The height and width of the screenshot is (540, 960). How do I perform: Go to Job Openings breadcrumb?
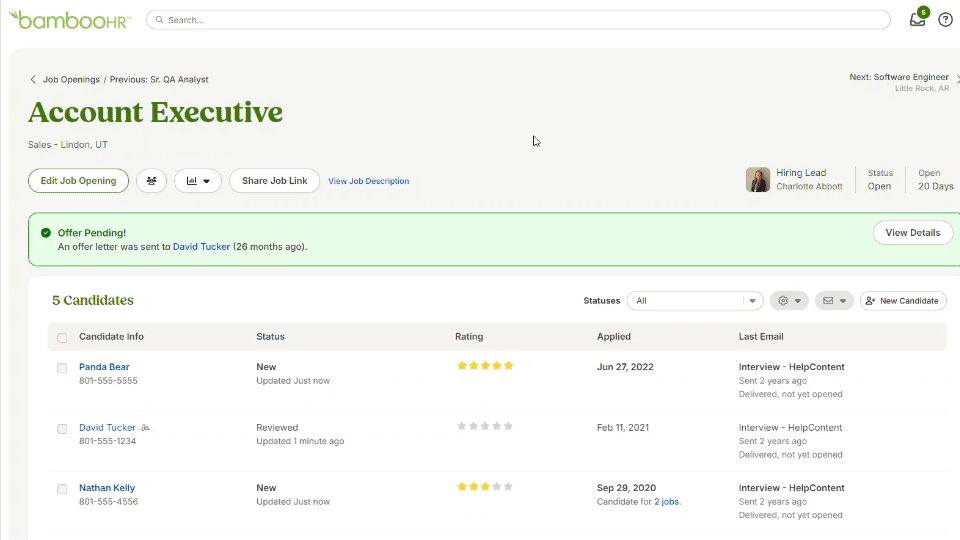coord(71,80)
